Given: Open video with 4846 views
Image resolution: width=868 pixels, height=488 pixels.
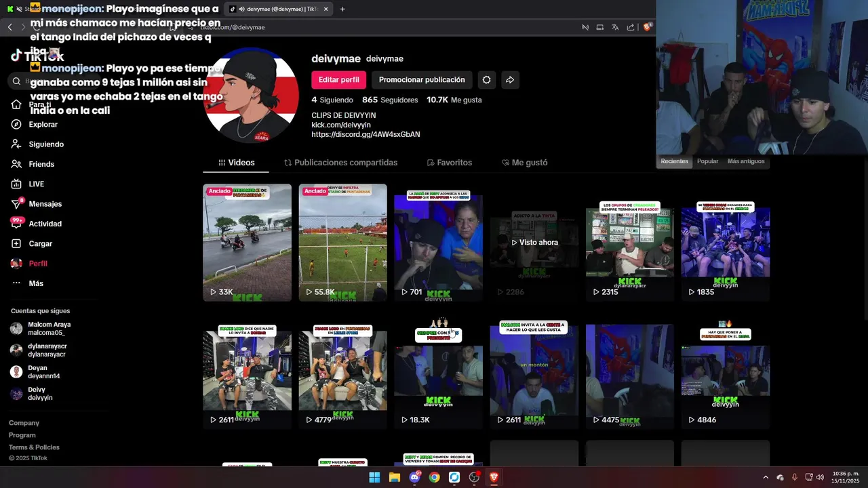Looking at the screenshot, I should pyautogui.click(x=726, y=371).
